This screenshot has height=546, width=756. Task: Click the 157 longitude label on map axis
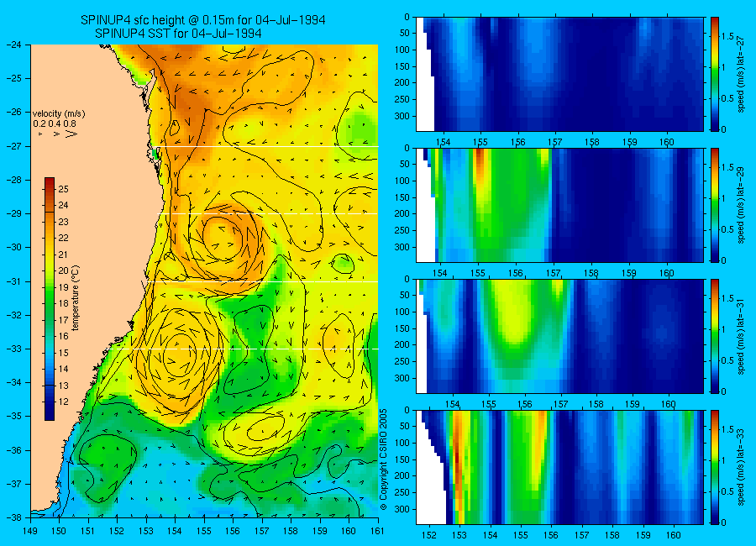coord(262,531)
